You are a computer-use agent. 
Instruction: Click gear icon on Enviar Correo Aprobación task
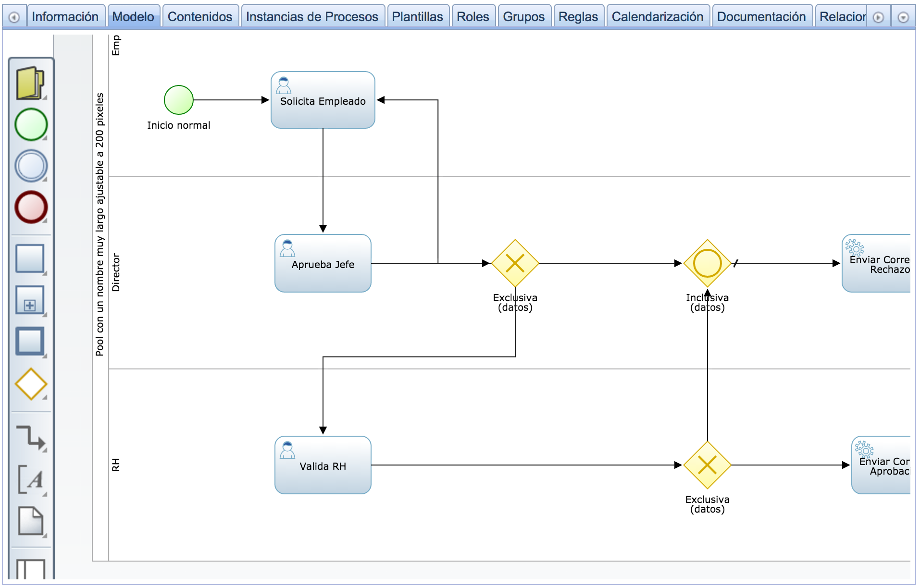864,450
